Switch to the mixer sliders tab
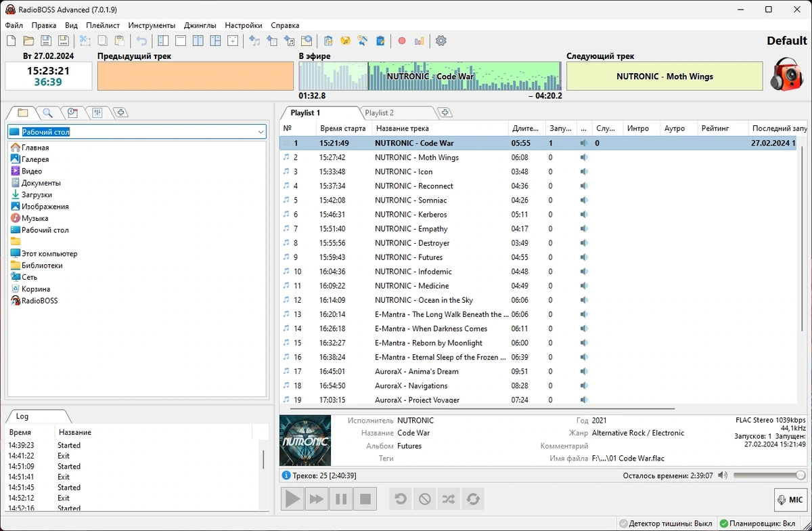The height and width of the screenshot is (531, 812). [x=97, y=112]
